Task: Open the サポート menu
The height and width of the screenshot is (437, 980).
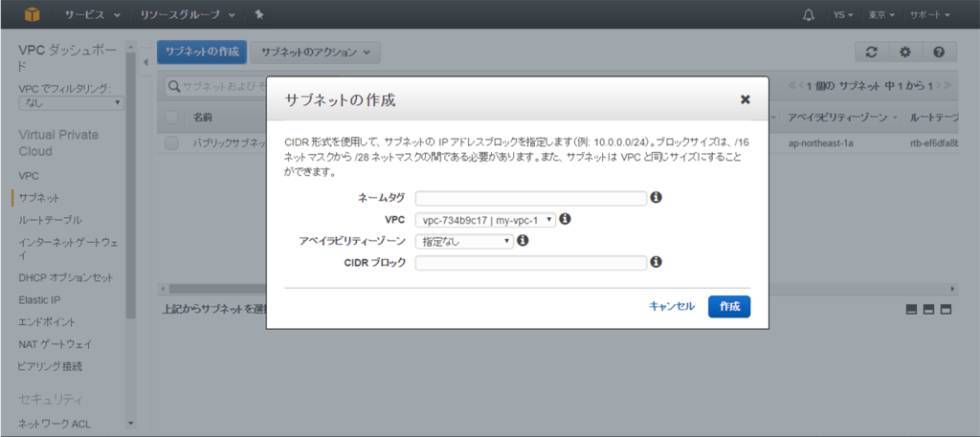Action: click(930, 15)
